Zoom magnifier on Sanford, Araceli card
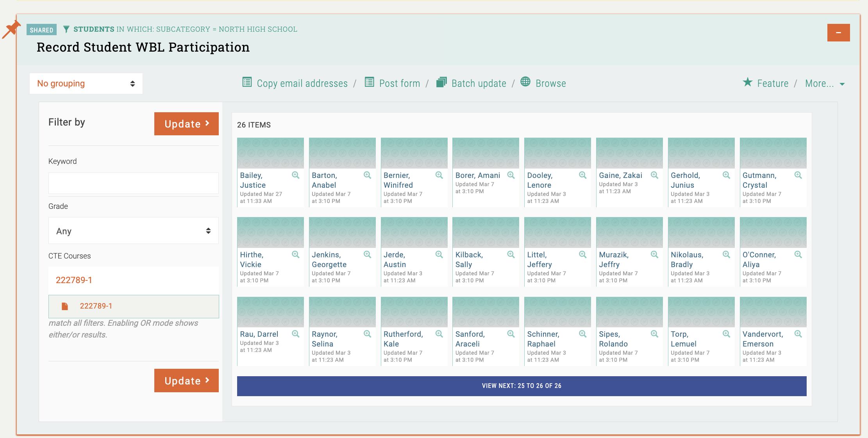868x438 pixels. (x=511, y=334)
